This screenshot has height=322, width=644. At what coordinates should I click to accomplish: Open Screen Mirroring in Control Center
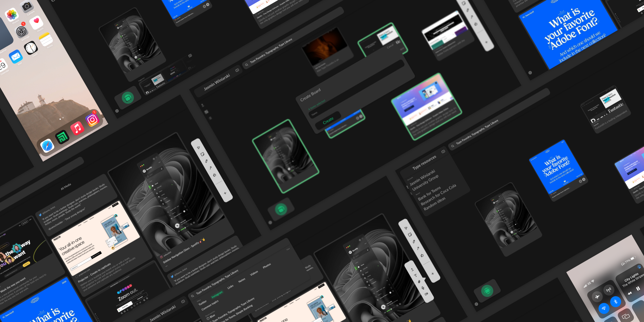(x=626, y=316)
